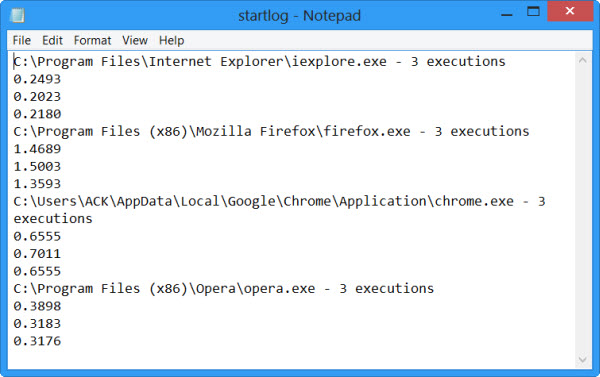Click the scrollbar down arrow
The height and width of the screenshot is (377, 600).
[582, 360]
